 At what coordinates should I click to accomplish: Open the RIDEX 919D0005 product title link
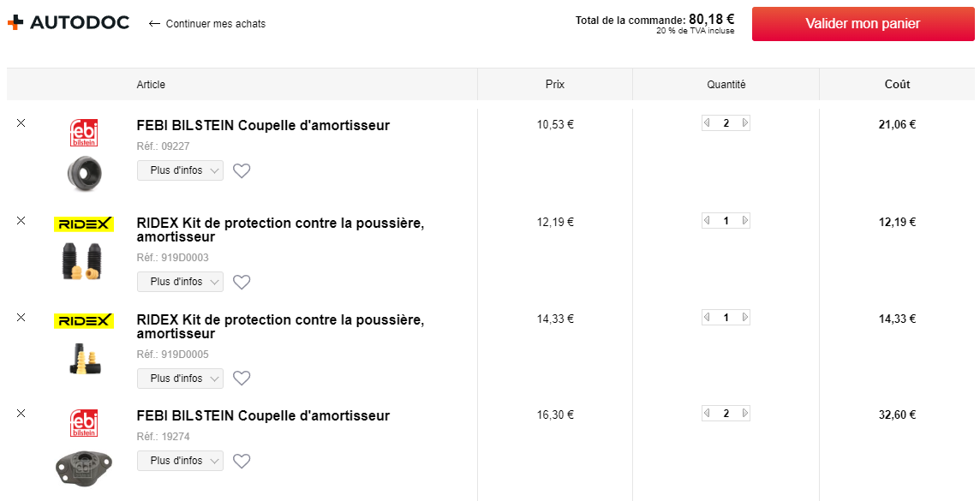[x=280, y=326]
